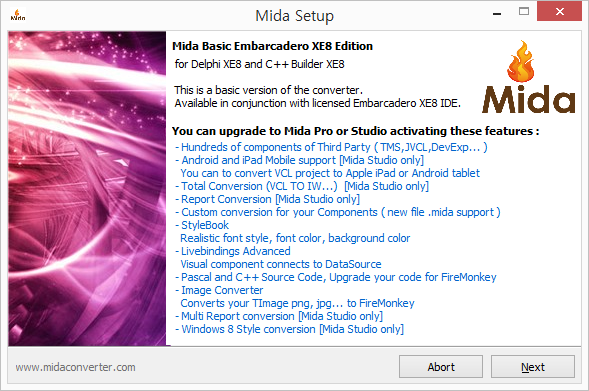589x391 pixels.
Task: Click 'Image Converter' feature line
Action: pos(219,290)
